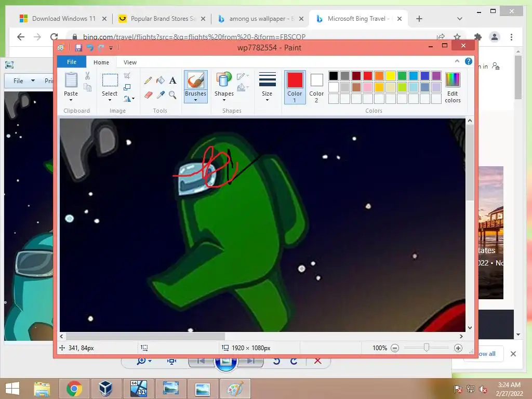Click the Resize icon in Image group
This screenshot has width=532, height=399.
click(x=127, y=87)
